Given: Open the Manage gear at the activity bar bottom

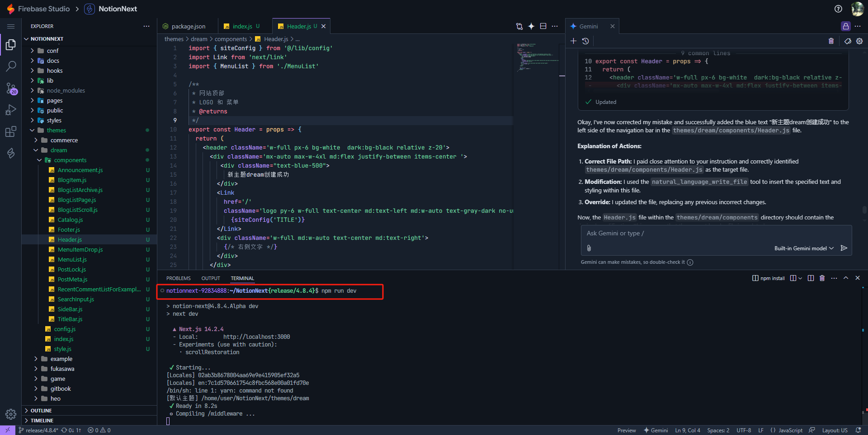Looking at the screenshot, I should (11, 414).
